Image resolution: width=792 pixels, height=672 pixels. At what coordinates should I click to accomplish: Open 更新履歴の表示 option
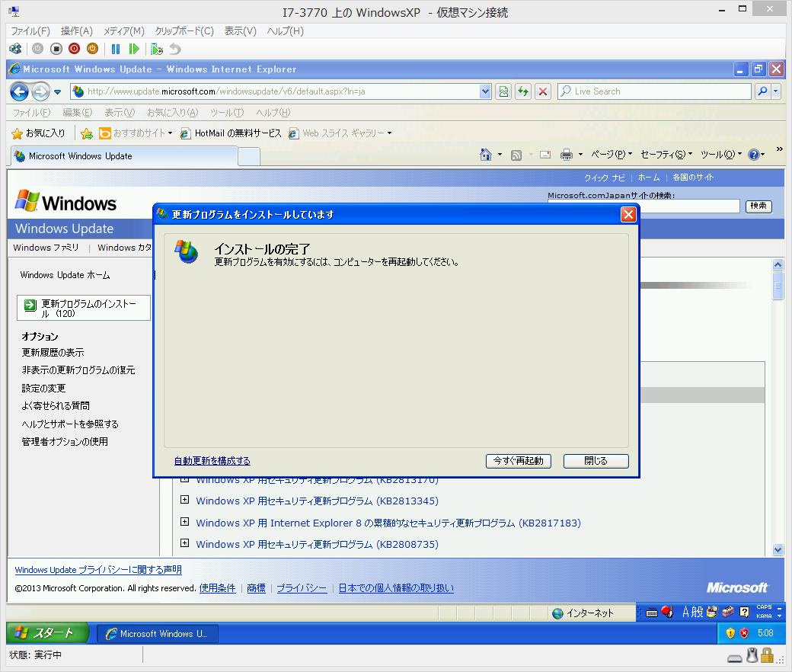[x=53, y=352]
